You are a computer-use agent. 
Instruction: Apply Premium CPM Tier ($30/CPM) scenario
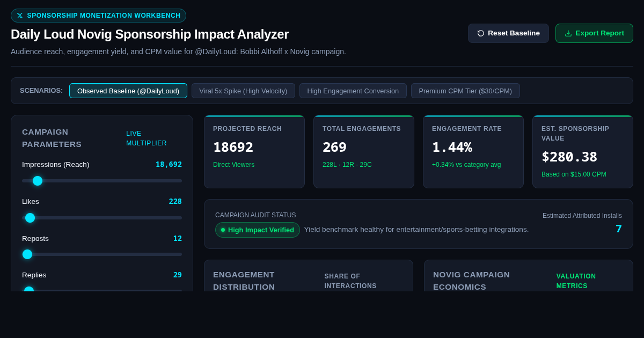click(465, 91)
